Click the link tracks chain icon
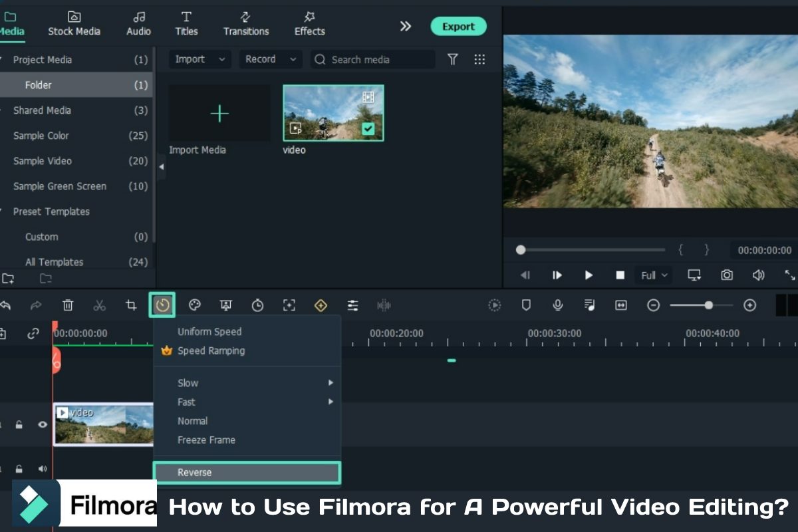Image resolution: width=798 pixels, height=532 pixels. click(x=33, y=334)
